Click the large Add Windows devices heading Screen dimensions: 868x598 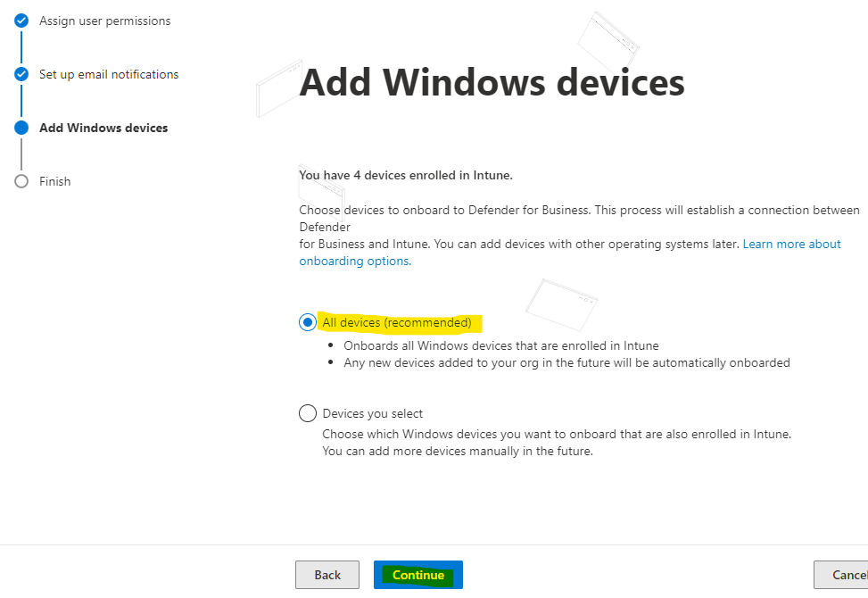(x=492, y=82)
